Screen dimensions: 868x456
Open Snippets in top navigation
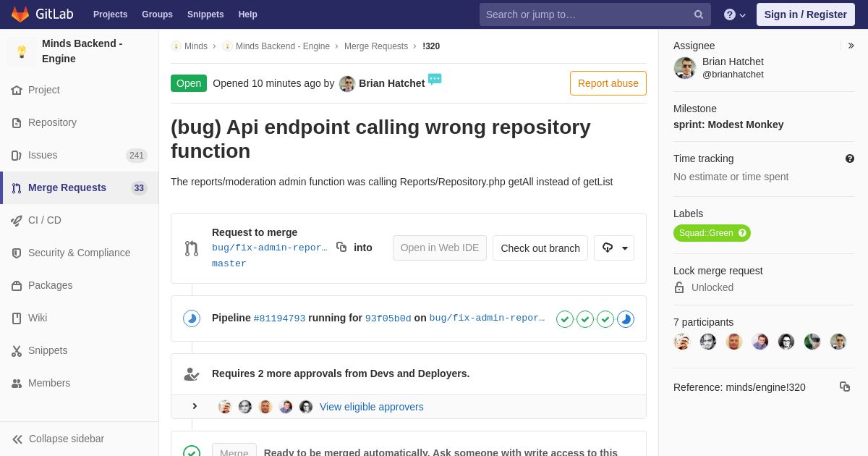click(205, 14)
